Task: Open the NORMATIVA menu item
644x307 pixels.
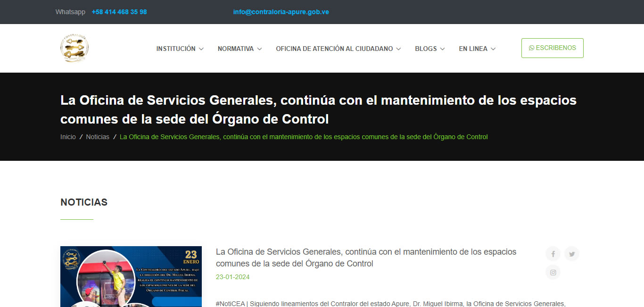Action: (236, 49)
